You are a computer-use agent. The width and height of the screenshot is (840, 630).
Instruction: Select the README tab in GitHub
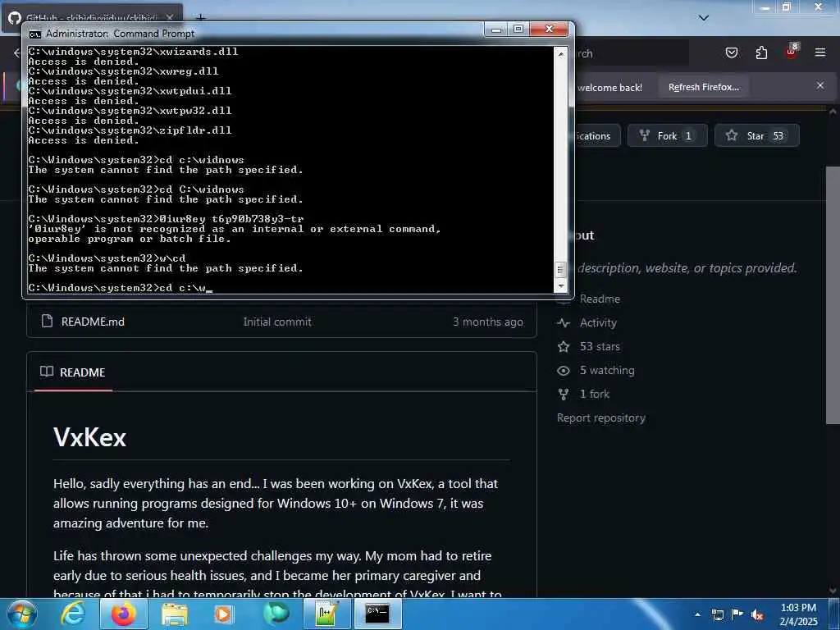pyautogui.click(x=73, y=372)
